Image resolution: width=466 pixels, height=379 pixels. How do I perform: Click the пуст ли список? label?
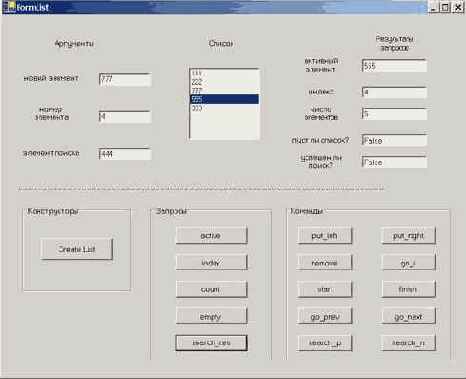coord(320,140)
